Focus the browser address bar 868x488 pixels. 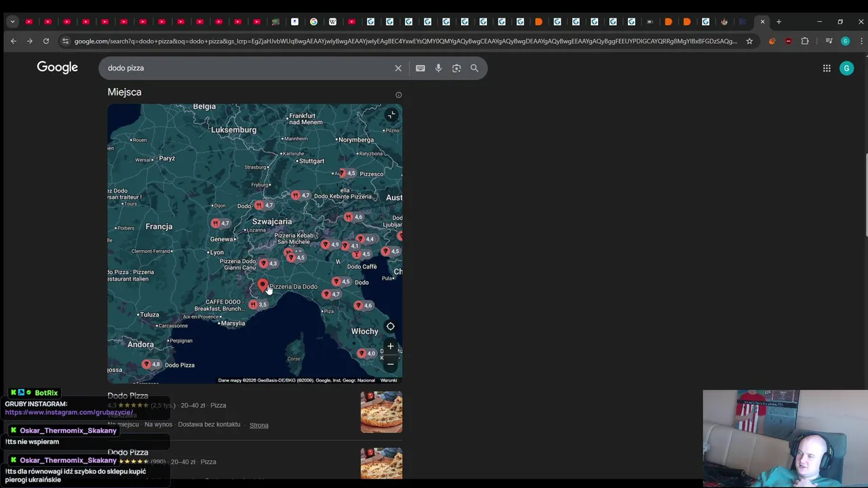click(x=405, y=41)
